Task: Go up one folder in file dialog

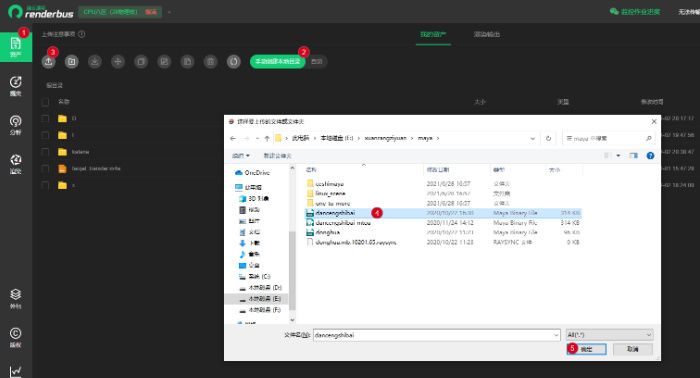Action: tap(267, 138)
